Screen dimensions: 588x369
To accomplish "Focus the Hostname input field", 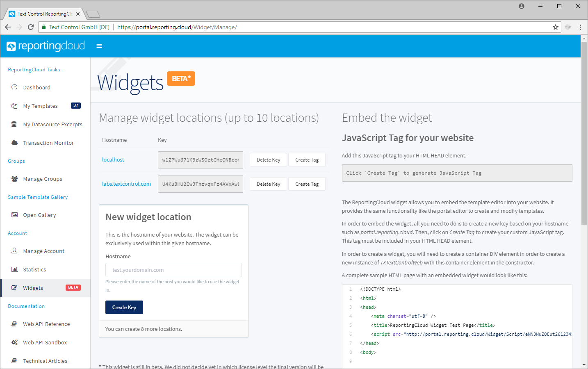I will tap(173, 270).
